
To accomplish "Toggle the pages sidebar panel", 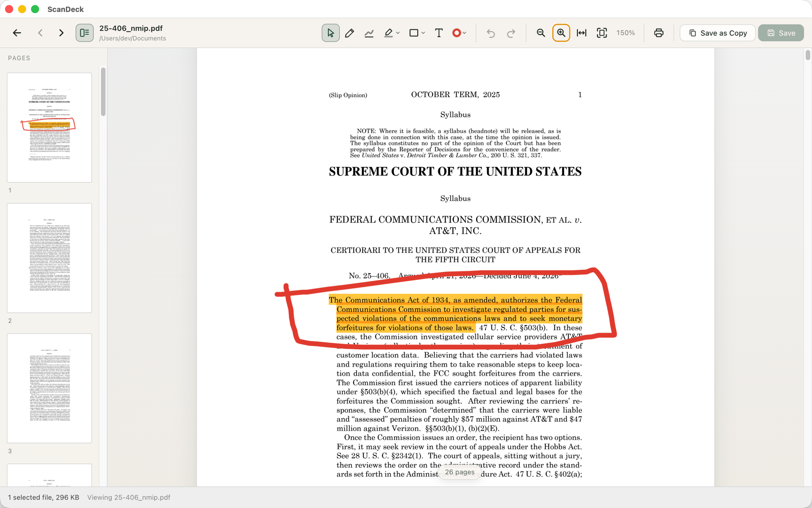I will (x=84, y=33).
